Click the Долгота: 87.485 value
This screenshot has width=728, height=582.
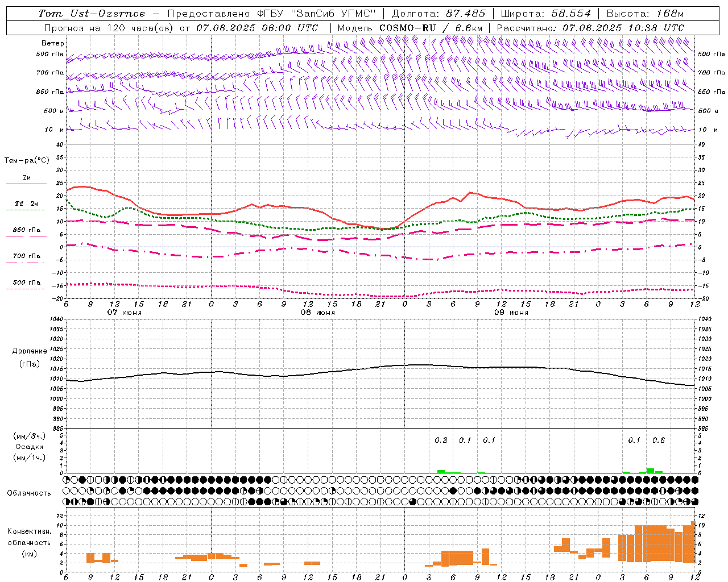439,14
